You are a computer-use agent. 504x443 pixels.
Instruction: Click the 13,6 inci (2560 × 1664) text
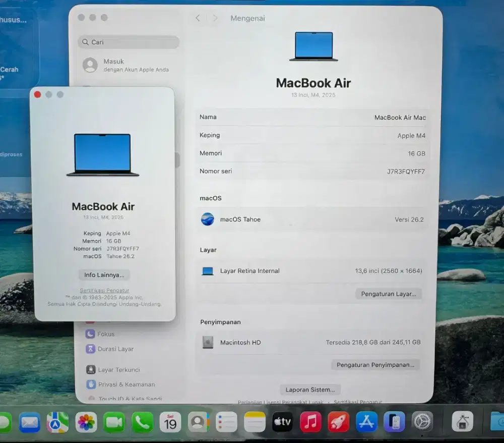[388, 271]
